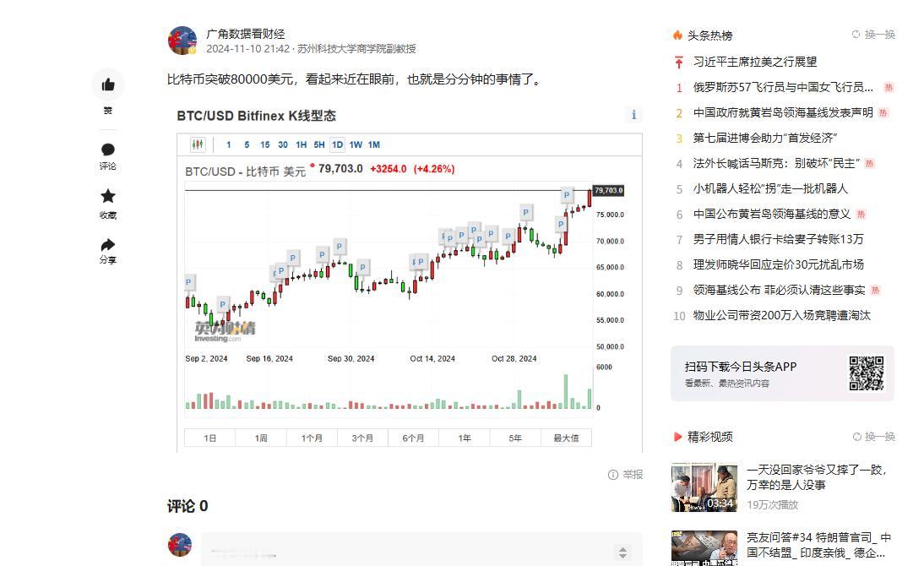Open pinned headline 习近平主席拉美之行展望
This screenshot has width=924, height=566.
pos(755,62)
